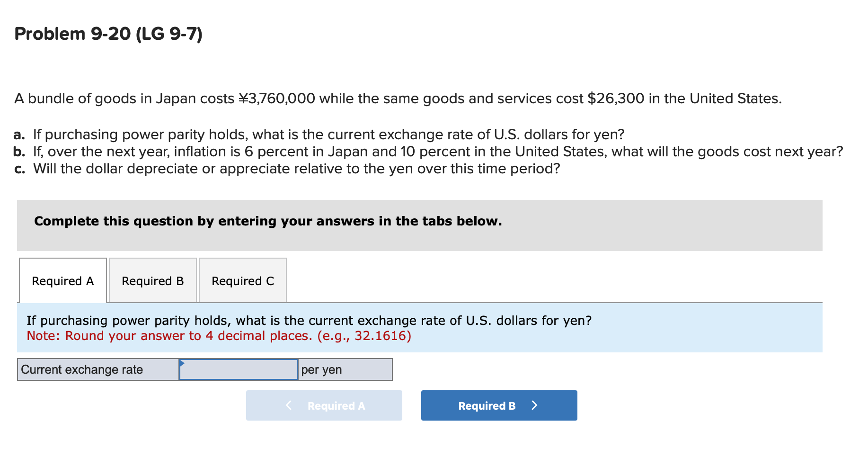Viewport: 868px width, 467px height.
Task: Click the rounding note in red text
Action: coord(219,335)
